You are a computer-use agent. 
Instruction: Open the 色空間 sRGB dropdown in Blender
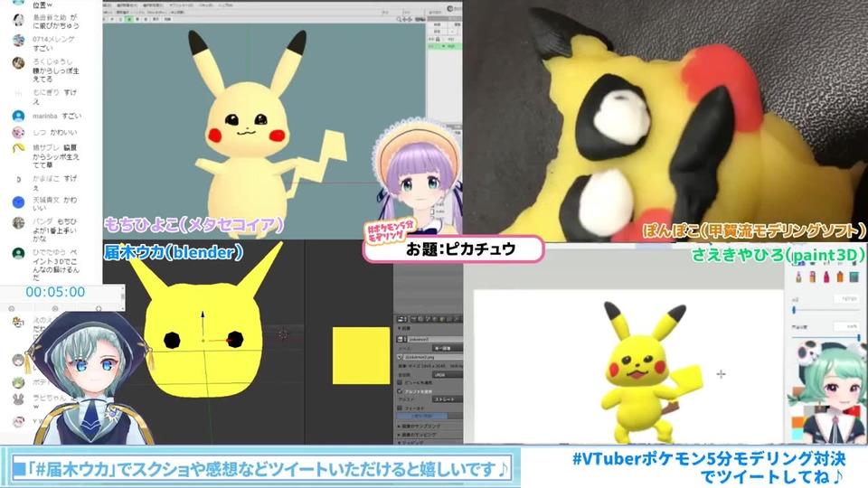[x=448, y=374]
